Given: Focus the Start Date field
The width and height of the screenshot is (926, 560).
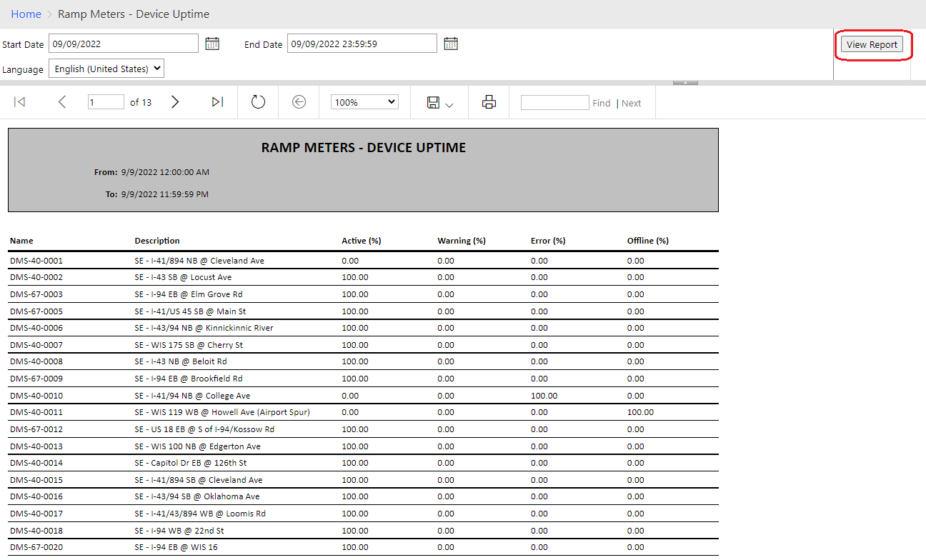Looking at the screenshot, I should (x=124, y=44).
